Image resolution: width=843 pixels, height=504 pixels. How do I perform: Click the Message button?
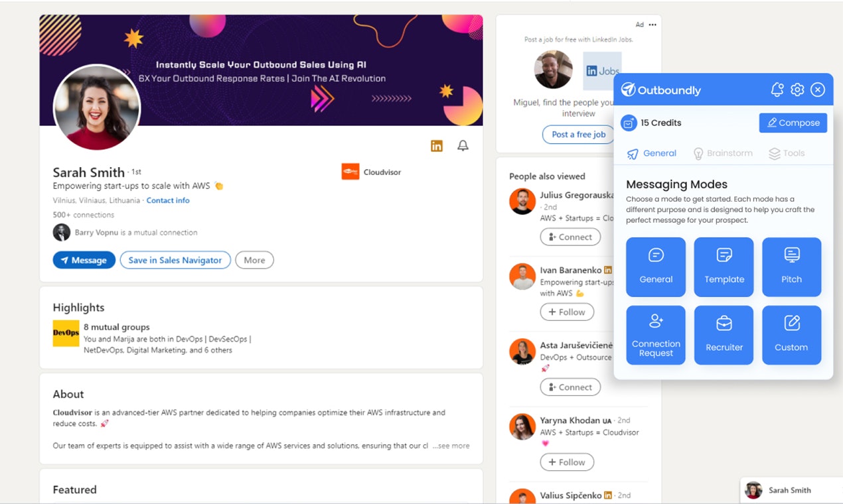[x=84, y=260]
